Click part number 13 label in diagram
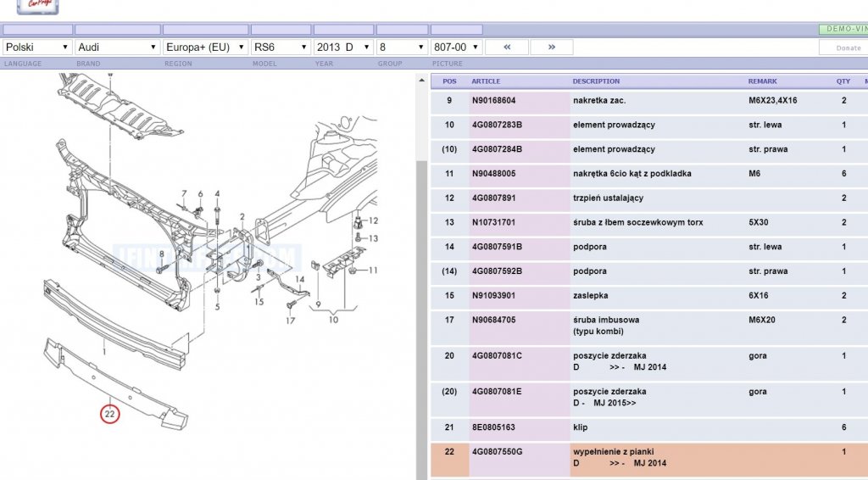 (x=373, y=238)
